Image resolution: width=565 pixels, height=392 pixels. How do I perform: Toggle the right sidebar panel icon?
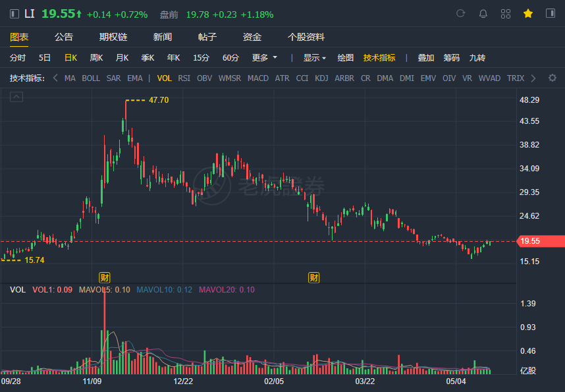551,14
